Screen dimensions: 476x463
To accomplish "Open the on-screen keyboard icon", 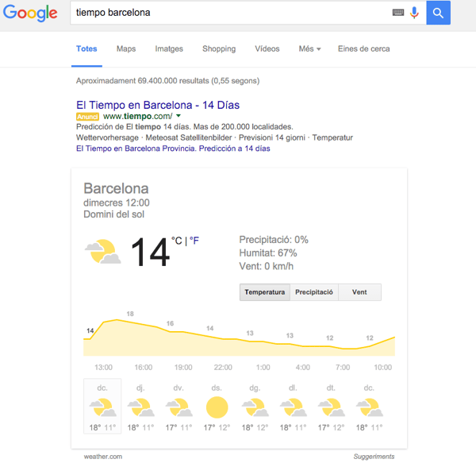I will [397, 13].
